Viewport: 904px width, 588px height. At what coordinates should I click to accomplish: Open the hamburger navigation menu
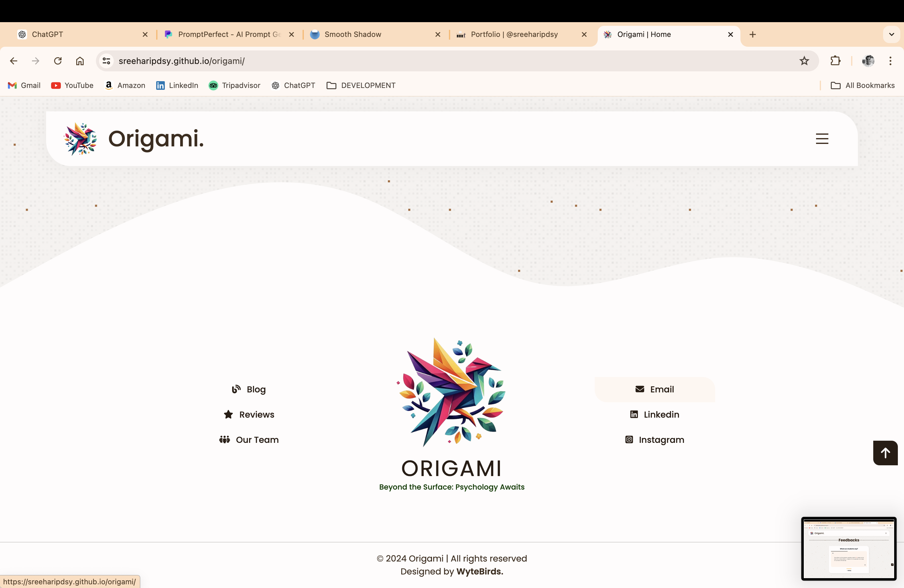[822, 139]
